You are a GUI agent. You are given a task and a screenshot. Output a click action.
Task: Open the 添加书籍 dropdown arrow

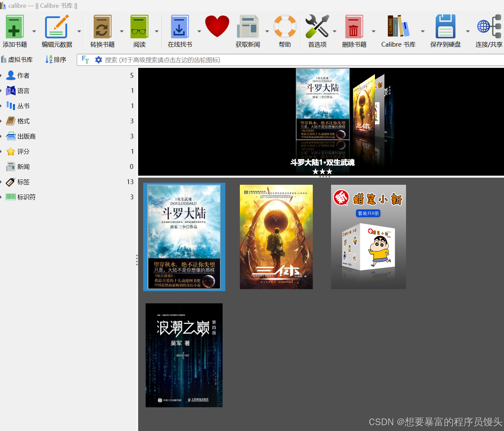pos(34,31)
